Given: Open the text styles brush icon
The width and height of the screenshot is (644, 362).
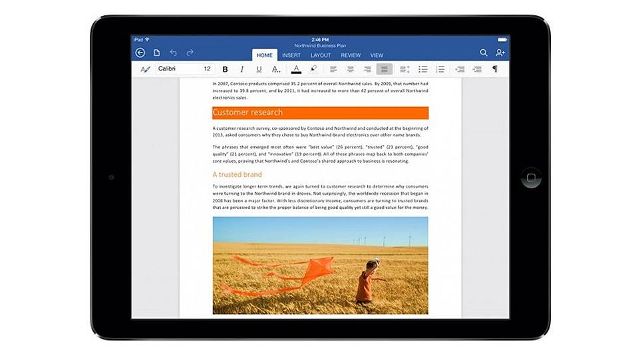Looking at the screenshot, I should point(146,69).
